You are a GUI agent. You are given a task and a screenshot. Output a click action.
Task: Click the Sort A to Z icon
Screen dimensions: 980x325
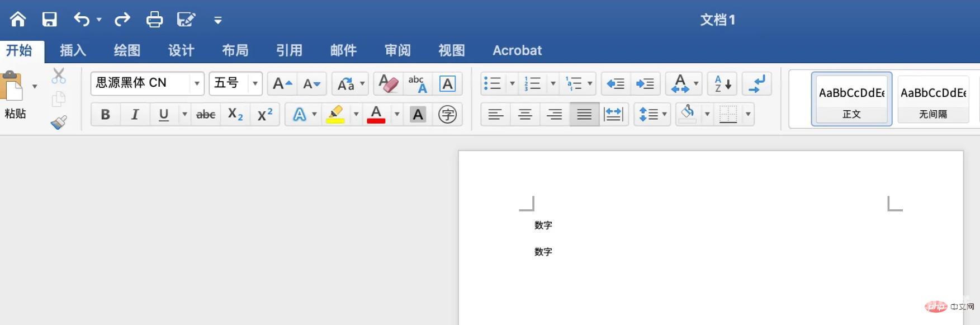(x=722, y=84)
